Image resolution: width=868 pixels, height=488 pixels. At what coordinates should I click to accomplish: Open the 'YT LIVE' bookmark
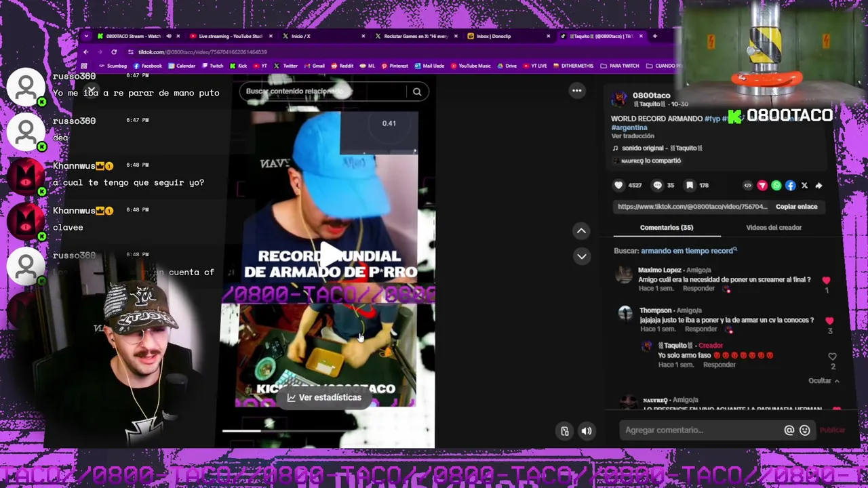coord(535,66)
